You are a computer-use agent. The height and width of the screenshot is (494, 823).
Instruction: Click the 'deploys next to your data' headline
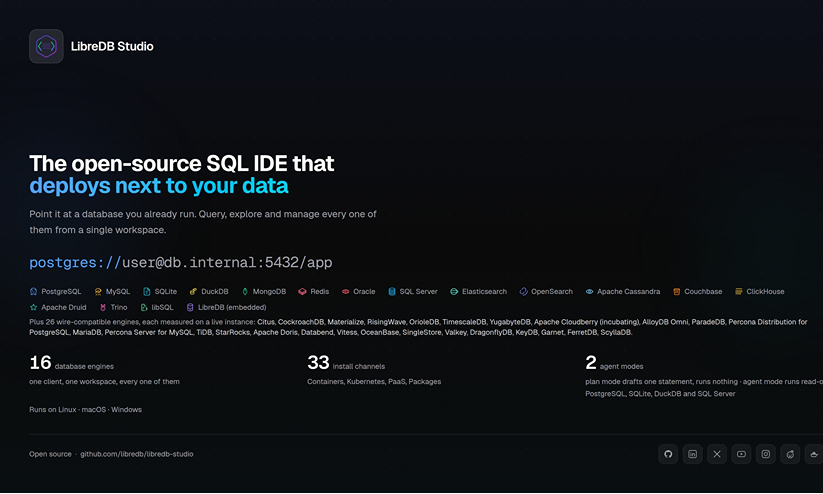point(159,186)
